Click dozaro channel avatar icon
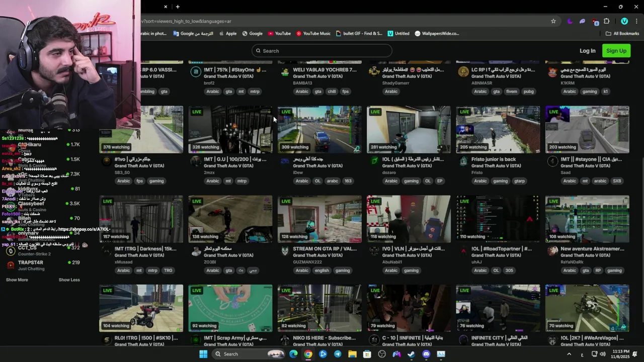The image size is (644, 362). [374, 161]
